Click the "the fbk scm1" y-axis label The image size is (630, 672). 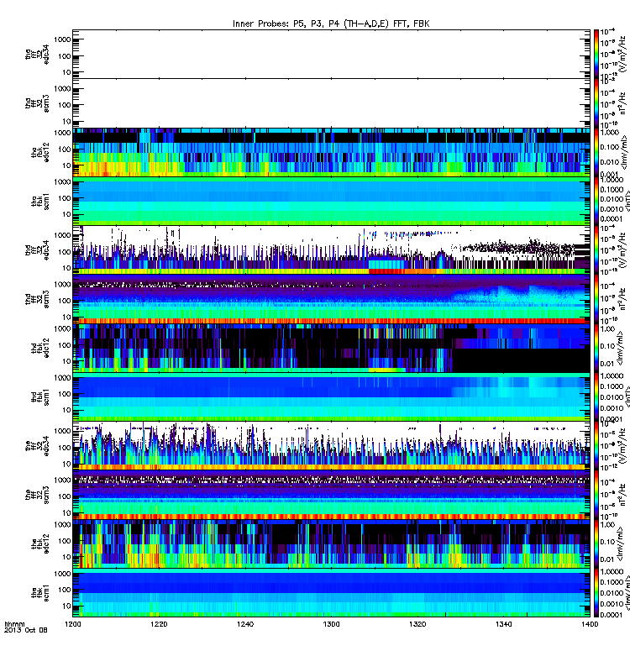(40, 593)
